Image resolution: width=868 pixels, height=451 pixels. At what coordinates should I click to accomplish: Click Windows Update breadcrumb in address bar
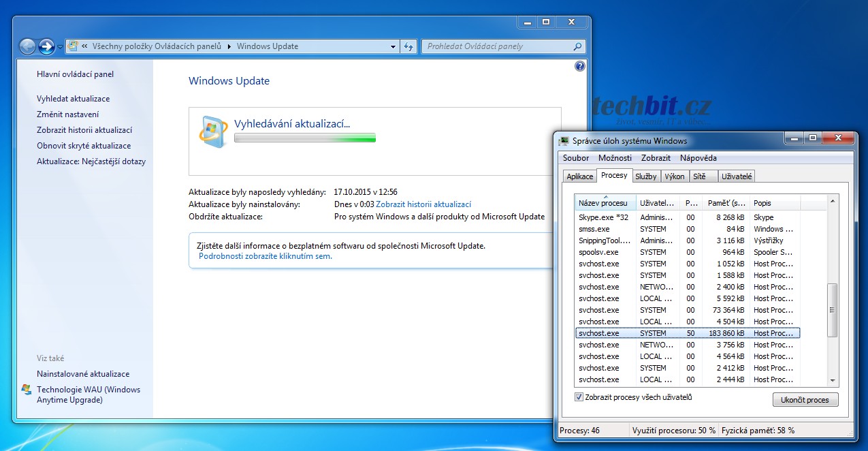click(268, 46)
